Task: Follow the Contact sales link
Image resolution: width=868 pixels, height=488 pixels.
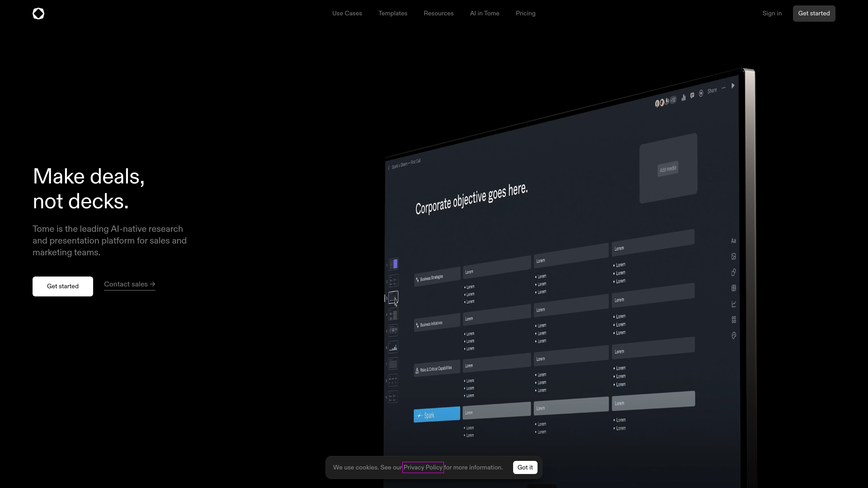Action: (x=129, y=284)
